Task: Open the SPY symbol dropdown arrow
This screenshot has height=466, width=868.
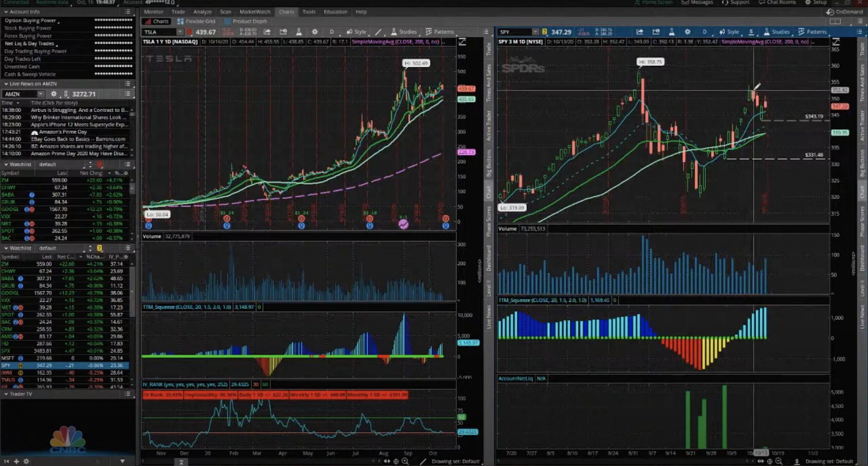Action: 535,32
